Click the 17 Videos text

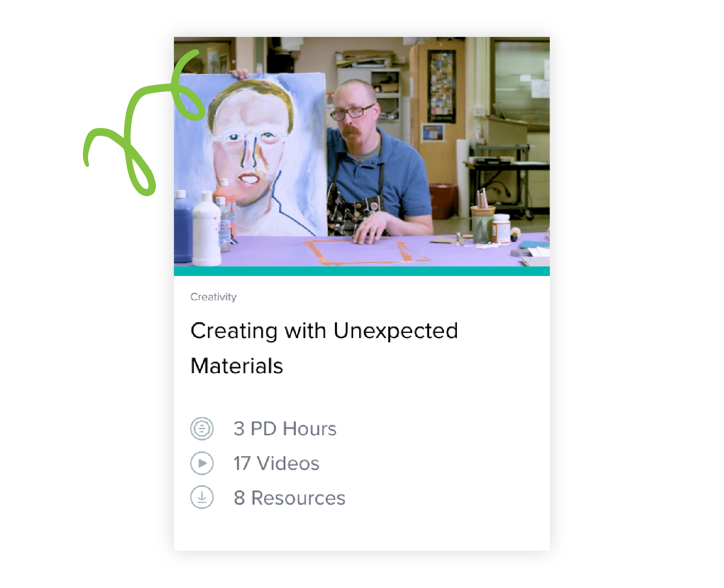[276, 463]
